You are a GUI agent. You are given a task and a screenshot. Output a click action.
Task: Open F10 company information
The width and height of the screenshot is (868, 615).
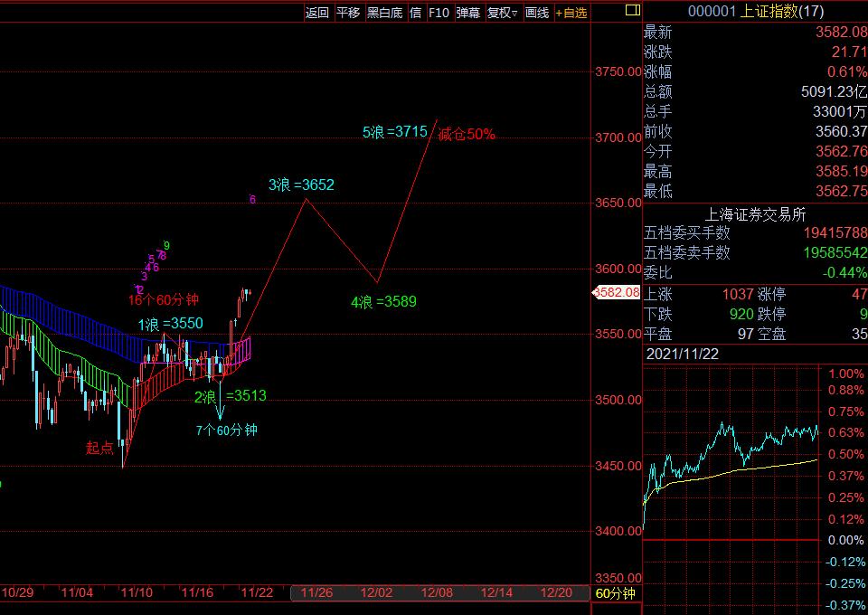(x=439, y=13)
